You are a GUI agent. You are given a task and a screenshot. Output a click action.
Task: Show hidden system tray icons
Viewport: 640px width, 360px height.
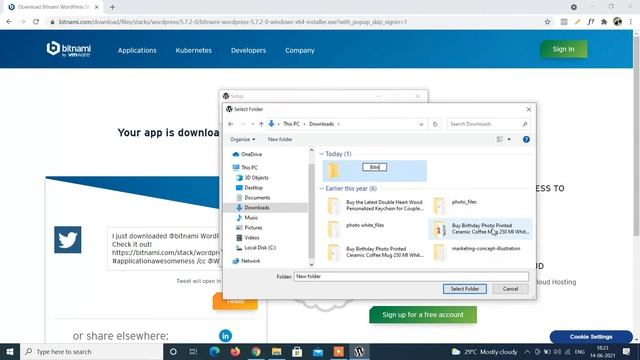(x=527, y=352)
